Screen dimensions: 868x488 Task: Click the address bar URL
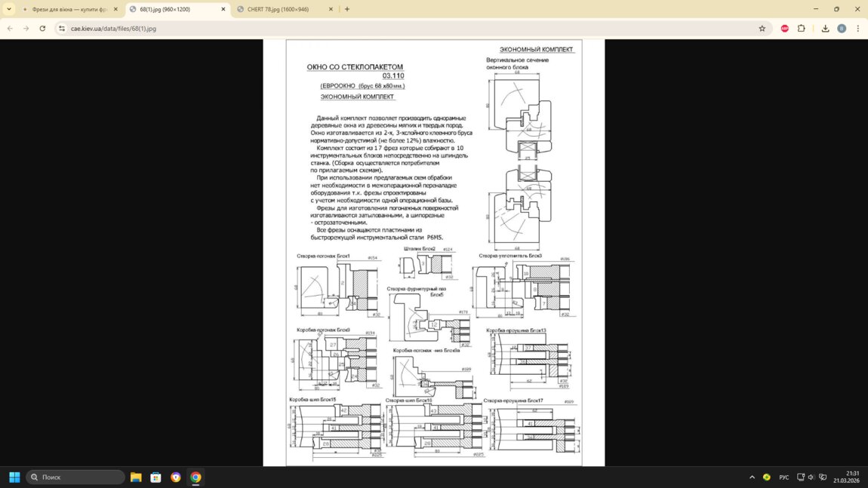point(113,29)
